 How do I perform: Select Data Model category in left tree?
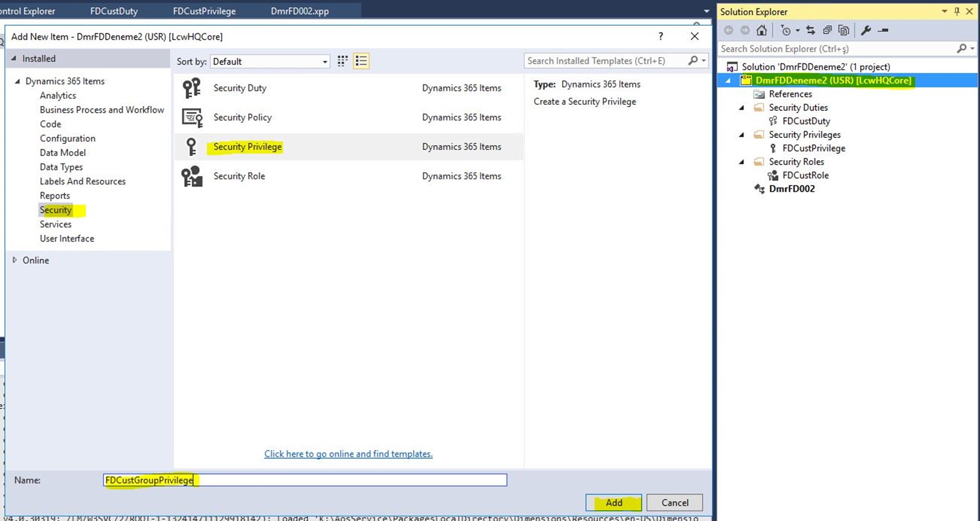pos(63,152)
